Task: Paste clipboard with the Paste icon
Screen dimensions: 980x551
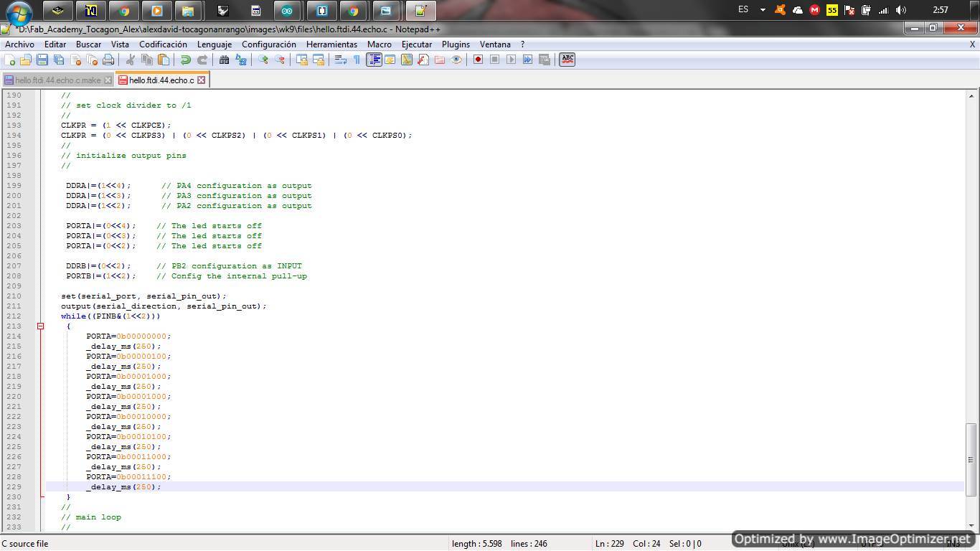Action: [x=163, y=60]
